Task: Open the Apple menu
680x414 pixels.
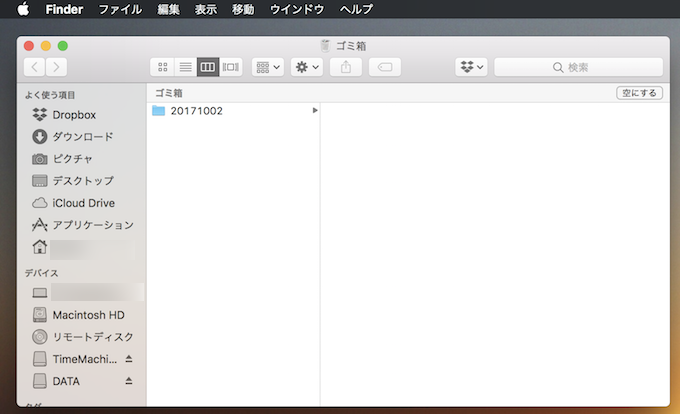Action: click(23, 9)
